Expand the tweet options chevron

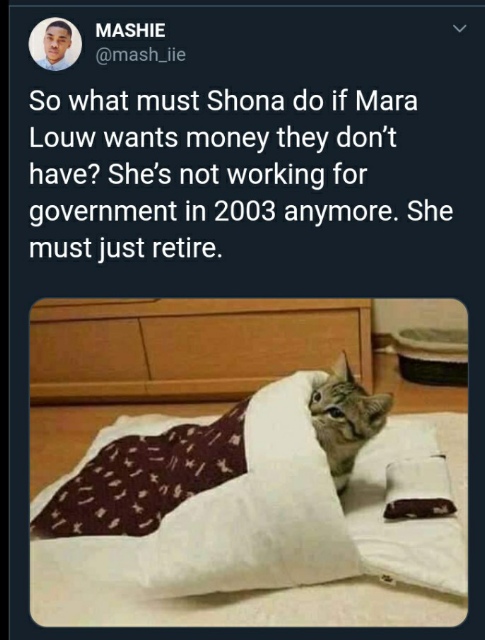coord(459,29)
